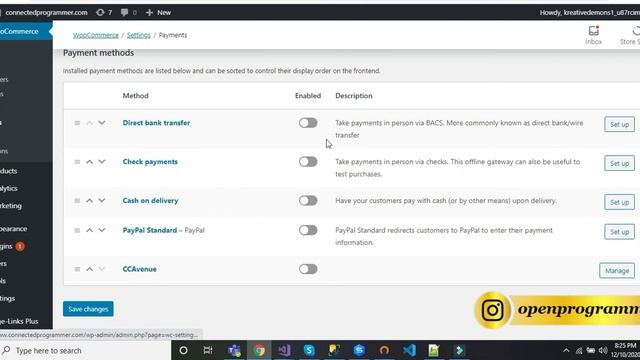Show hidden system tray icons
The height and width of the screenshot is (360, 640).
point(566,350)
